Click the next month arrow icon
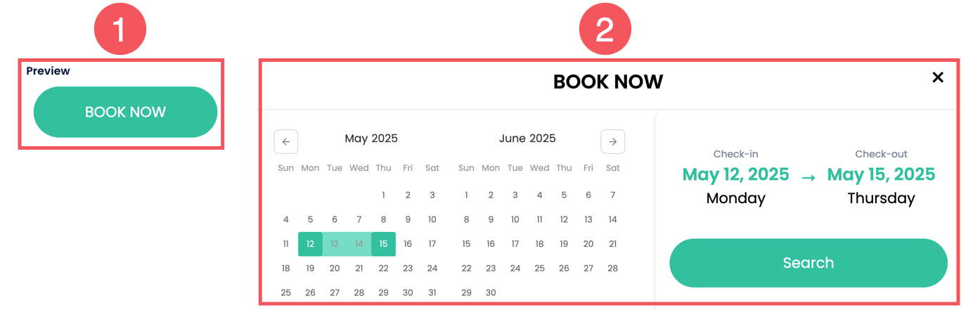 point(612,141)
